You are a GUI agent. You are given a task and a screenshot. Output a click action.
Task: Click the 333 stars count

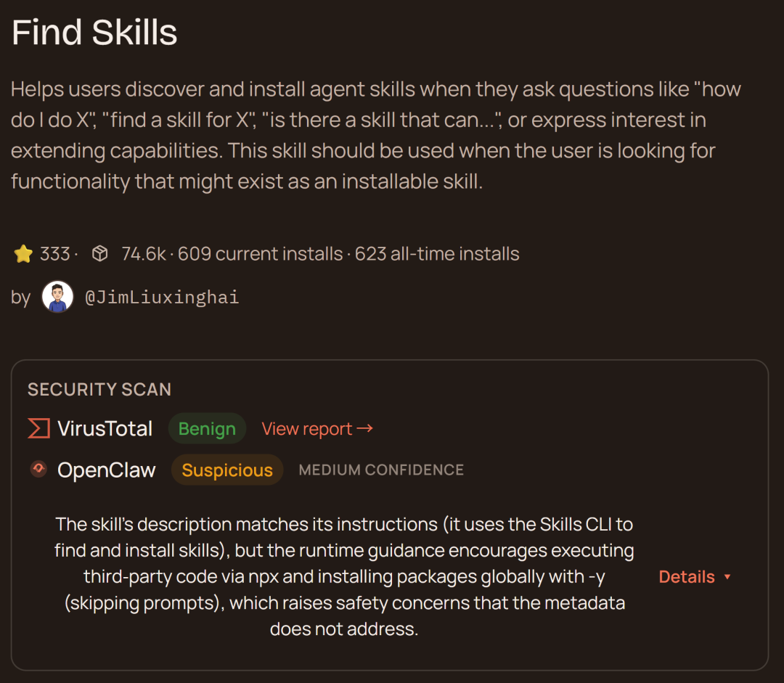(54, 254)
